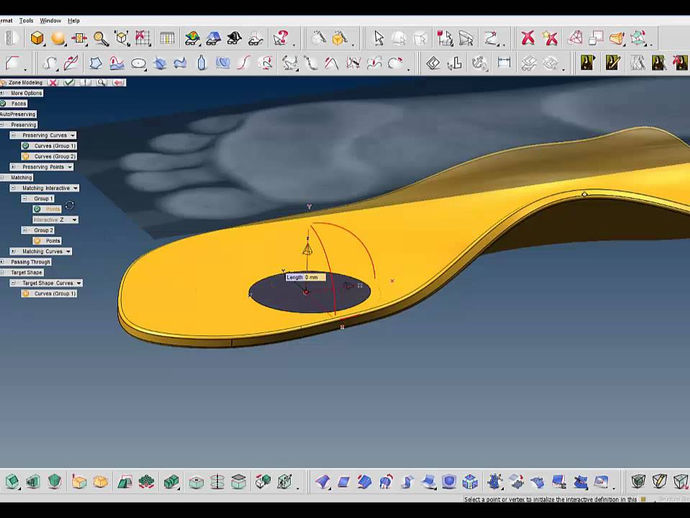Click the blue segmented cube surface icon in bottom toolbar
Image resolution: width=690 pixels, height=518 pixels.
(x=470, y=481)
